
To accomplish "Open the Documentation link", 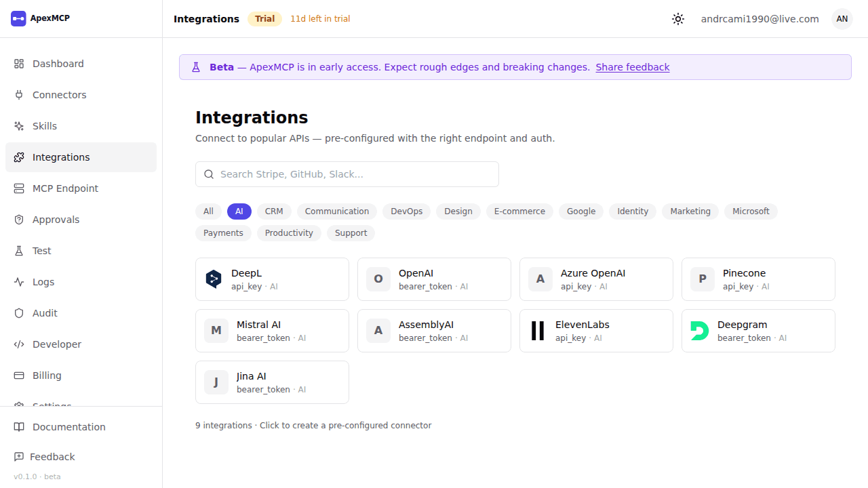I will coord(81,427).
